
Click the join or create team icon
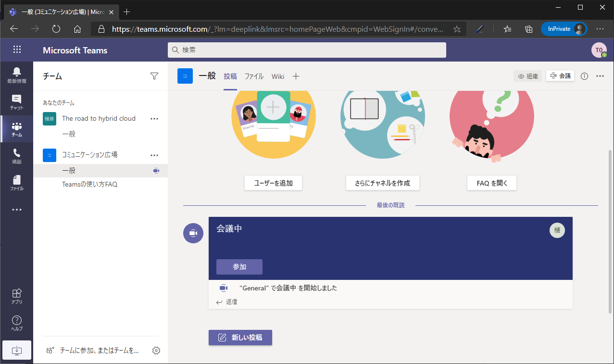50,351
